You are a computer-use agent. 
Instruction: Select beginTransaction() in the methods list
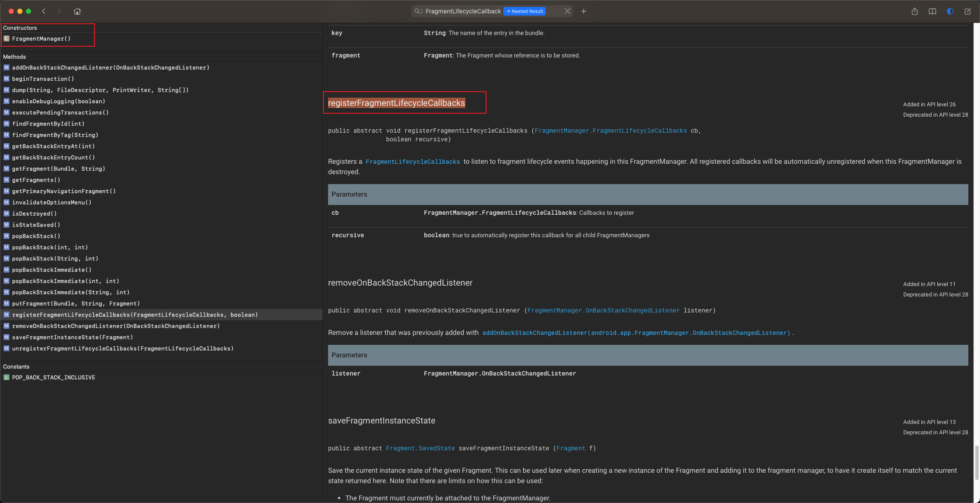pos(43,79)
